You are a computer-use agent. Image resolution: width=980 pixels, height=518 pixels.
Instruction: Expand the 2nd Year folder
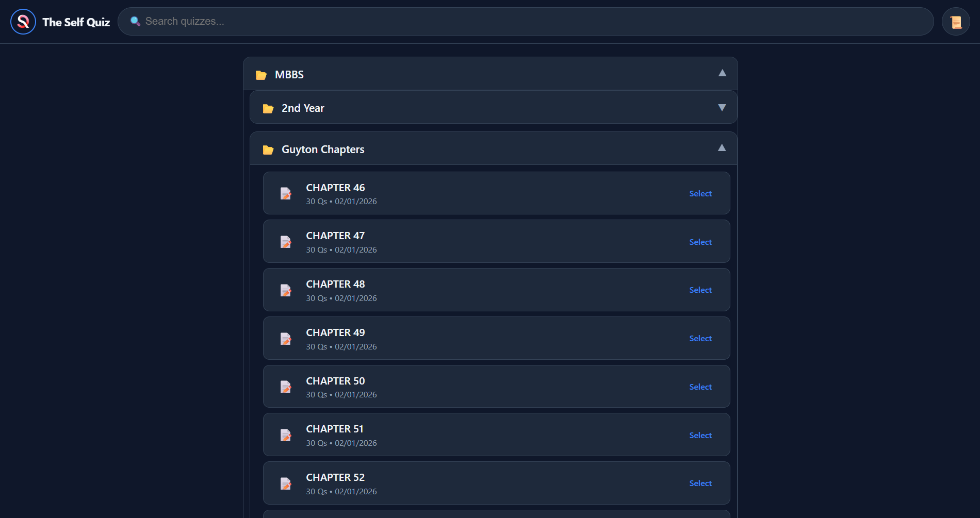tap(722, 107)
